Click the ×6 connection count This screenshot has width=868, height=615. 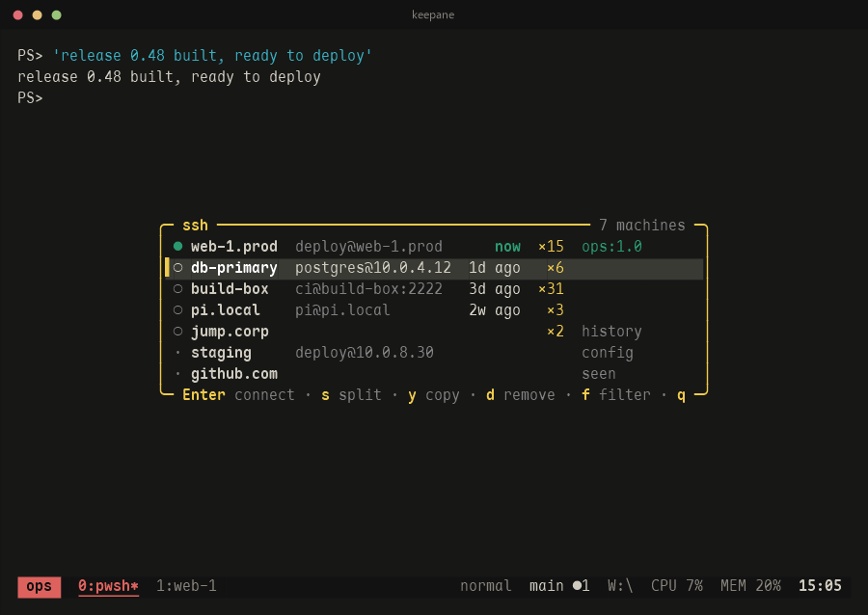(x=556, y=268)
